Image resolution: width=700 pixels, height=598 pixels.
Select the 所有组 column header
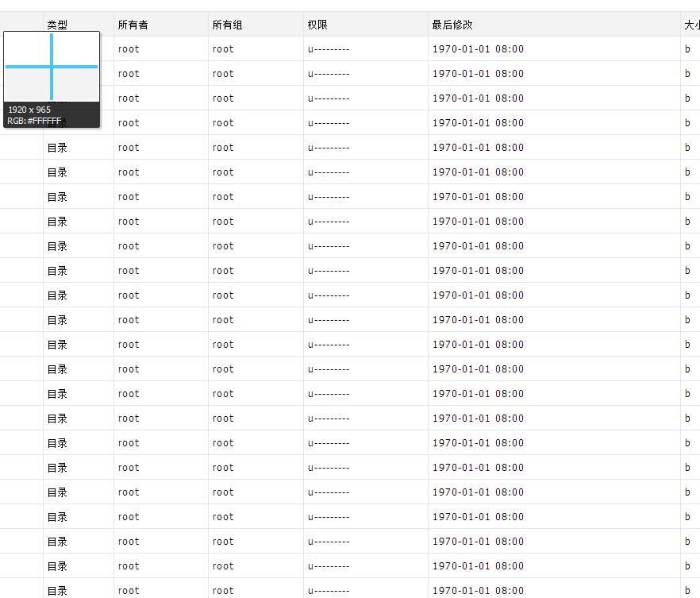coord(227,25)
